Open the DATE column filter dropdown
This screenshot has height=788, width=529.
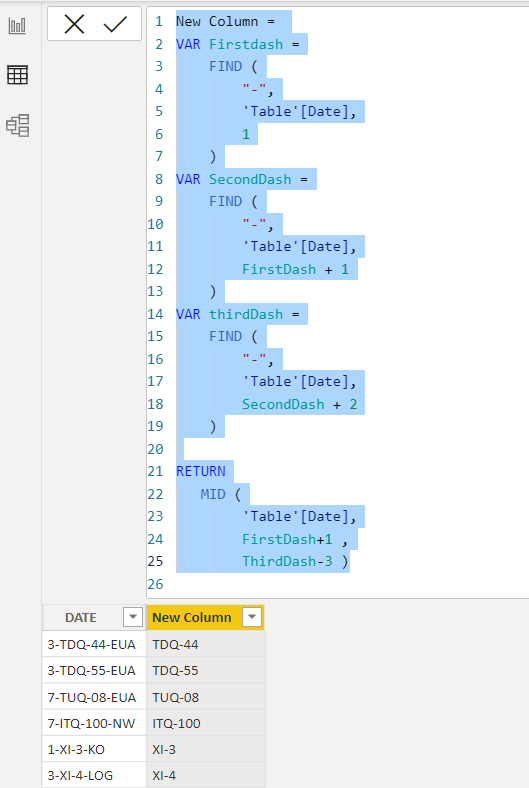(133, 617)
